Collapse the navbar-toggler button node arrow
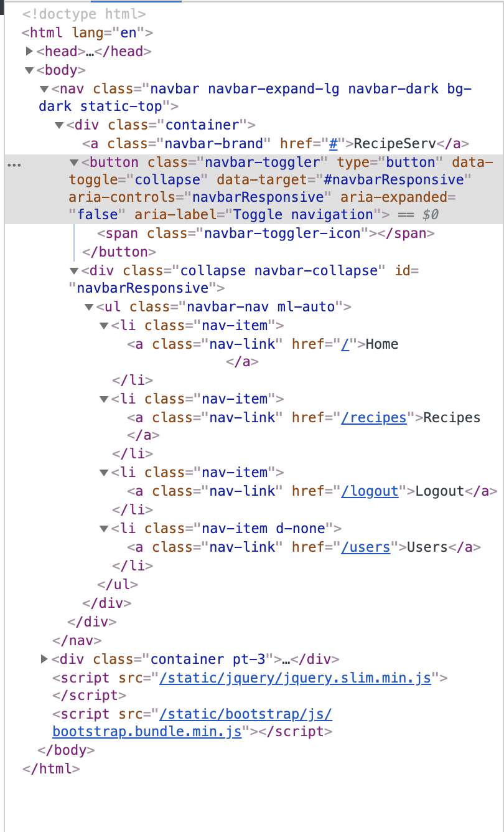This screenshot has width=504, height=832. 74,163
